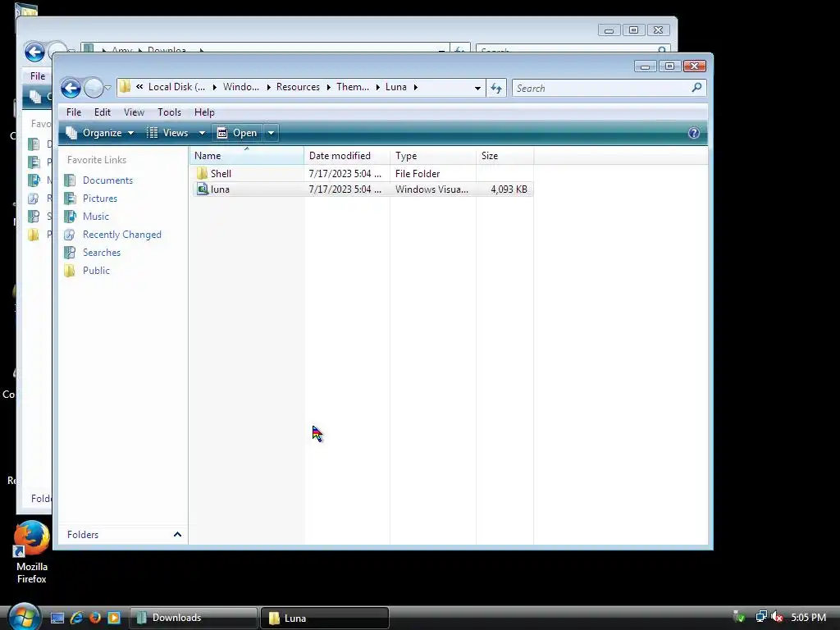Expand the arrow after the Resources breadcrumb
840x630 pixels.
328,87
